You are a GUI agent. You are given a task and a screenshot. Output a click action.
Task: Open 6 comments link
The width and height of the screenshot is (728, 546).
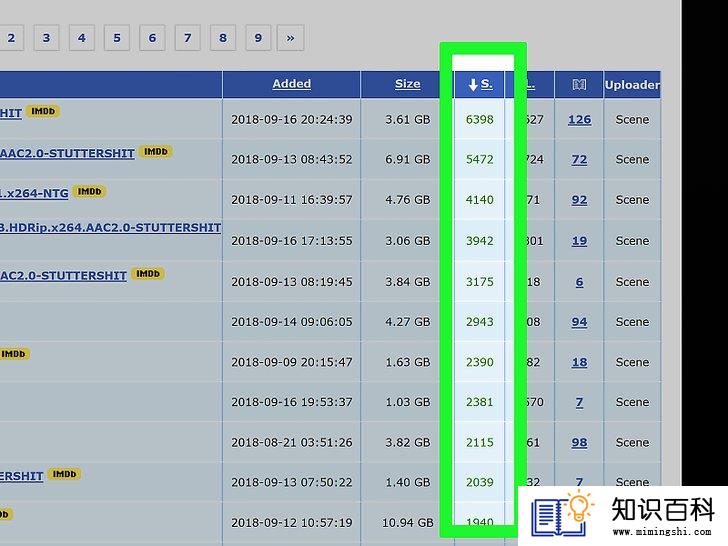coord(579,282)
